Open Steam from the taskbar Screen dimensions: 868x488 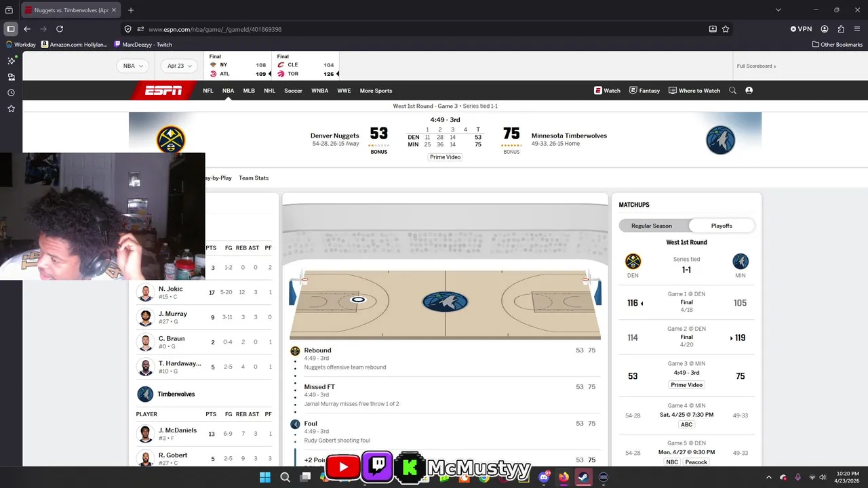click(x=583, y=477)
